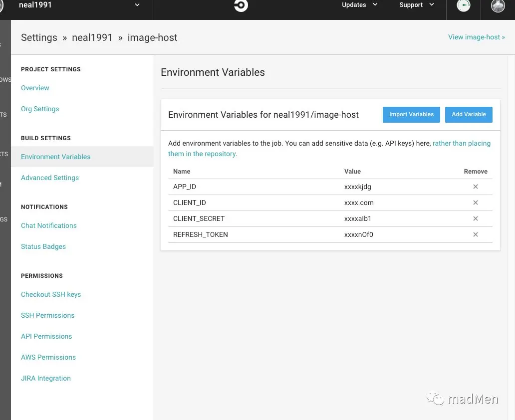Image resolution: width=515 pixels, height=420 pixels.
Task: Click image-host in the breadcrumb
Action: point(152,38)
